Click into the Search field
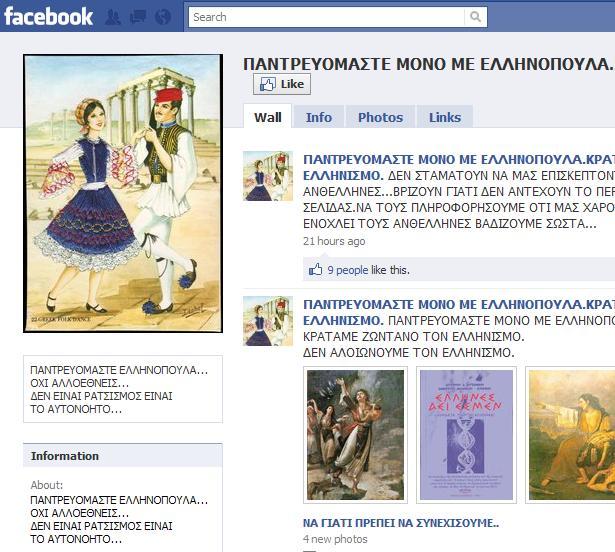 pyautogui.click(x=326, y=17)
